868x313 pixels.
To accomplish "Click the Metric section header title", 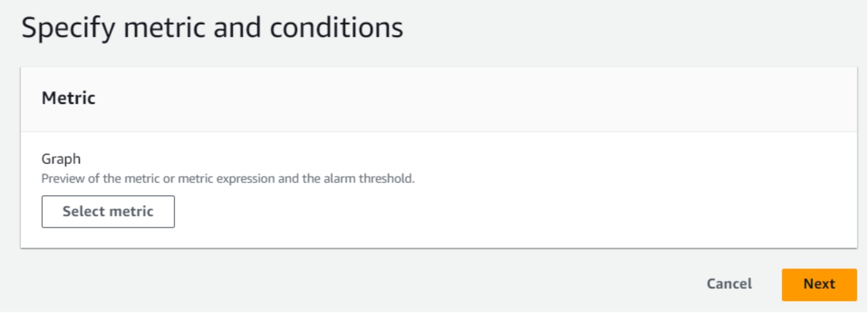I will coord(68,98).
